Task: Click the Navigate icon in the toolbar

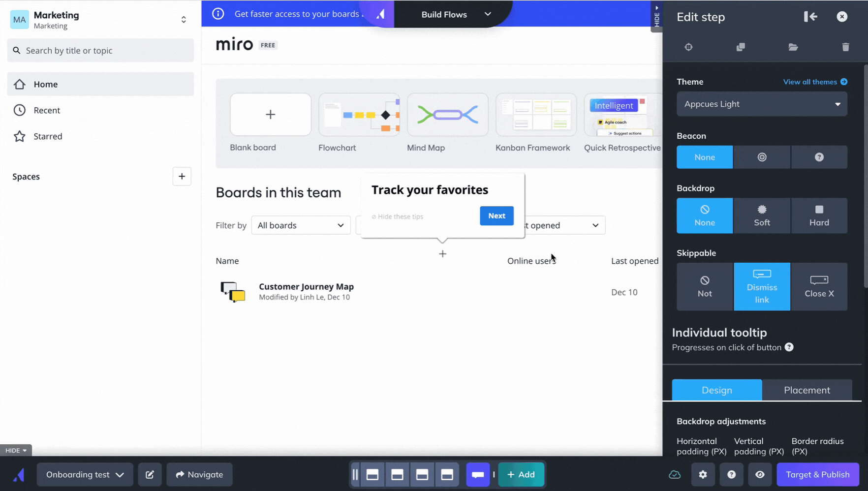Action: click(x=199, y=474)
